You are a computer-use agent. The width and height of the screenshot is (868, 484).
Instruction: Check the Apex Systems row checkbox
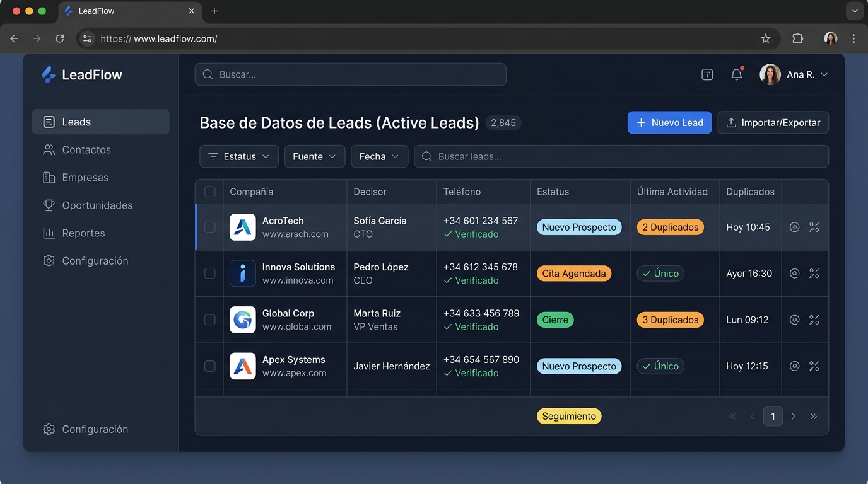pos(210,366)
